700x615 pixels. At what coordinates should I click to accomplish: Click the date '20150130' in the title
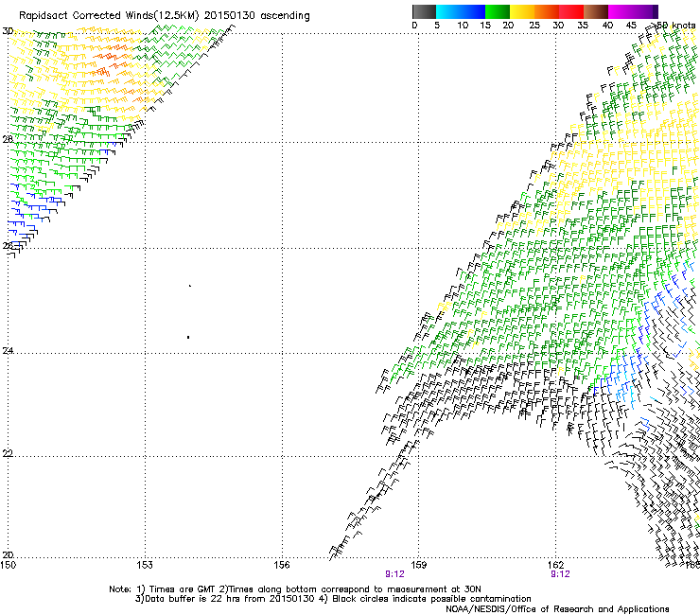pyautogui.click(x=230, y=16)
